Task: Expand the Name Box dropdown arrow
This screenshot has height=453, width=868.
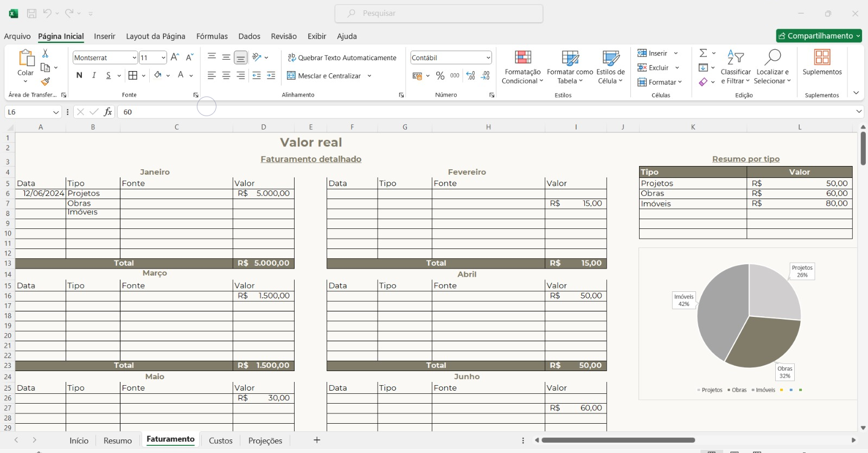Action: [x=56, y=112]
